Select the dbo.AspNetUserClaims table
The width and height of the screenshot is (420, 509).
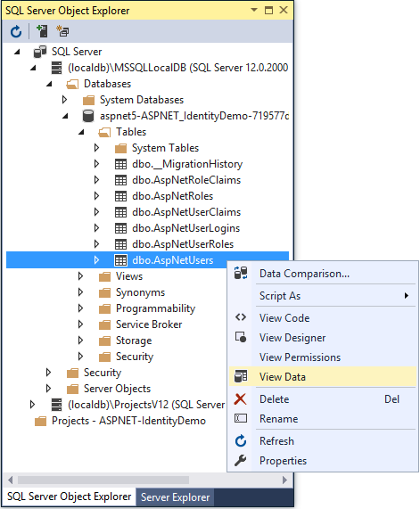186,212
